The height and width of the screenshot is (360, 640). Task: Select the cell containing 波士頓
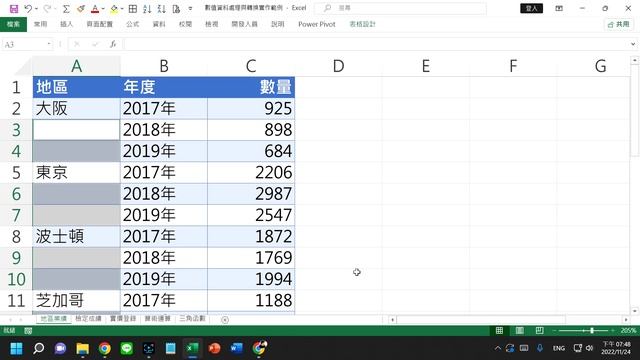coord(76,237)
